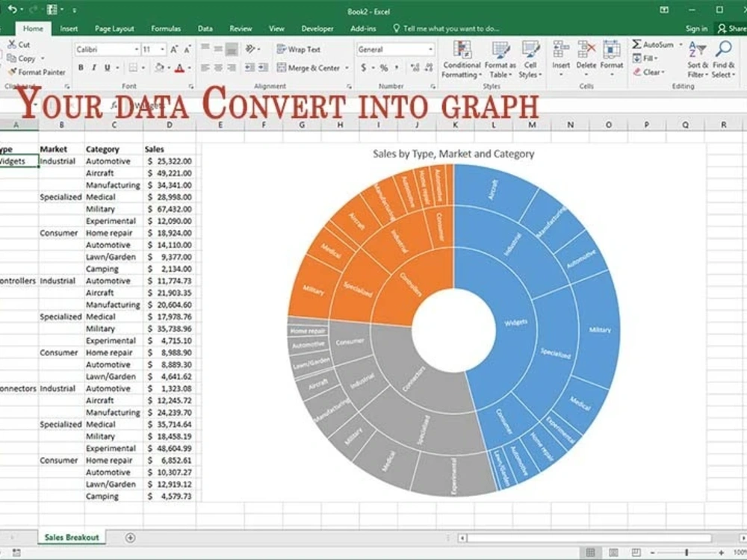The image size is (747, 560).
Task: Click Merge & Center button
Action: 309,68
